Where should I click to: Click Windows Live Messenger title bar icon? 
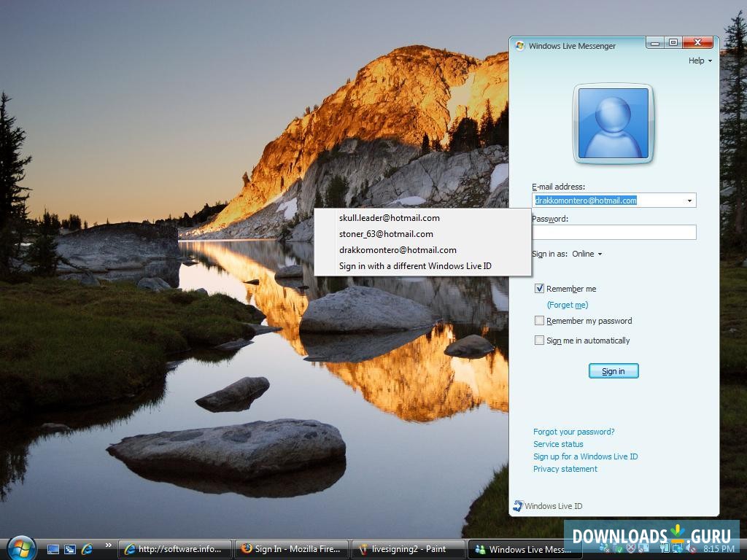(x=519, y=46)
